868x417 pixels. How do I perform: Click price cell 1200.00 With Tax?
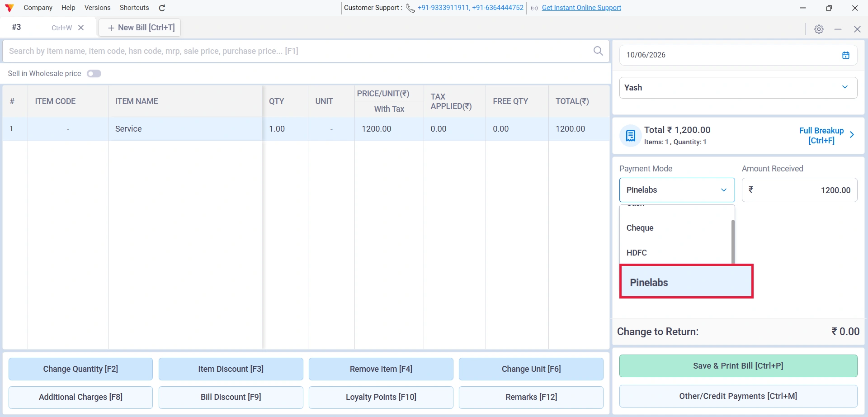[389, 129]
